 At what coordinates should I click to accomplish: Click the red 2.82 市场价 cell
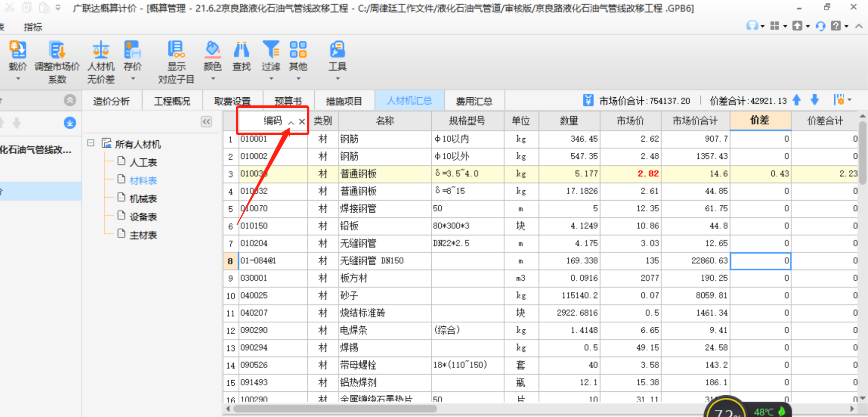pyautogui.click(x=630, y=173)
